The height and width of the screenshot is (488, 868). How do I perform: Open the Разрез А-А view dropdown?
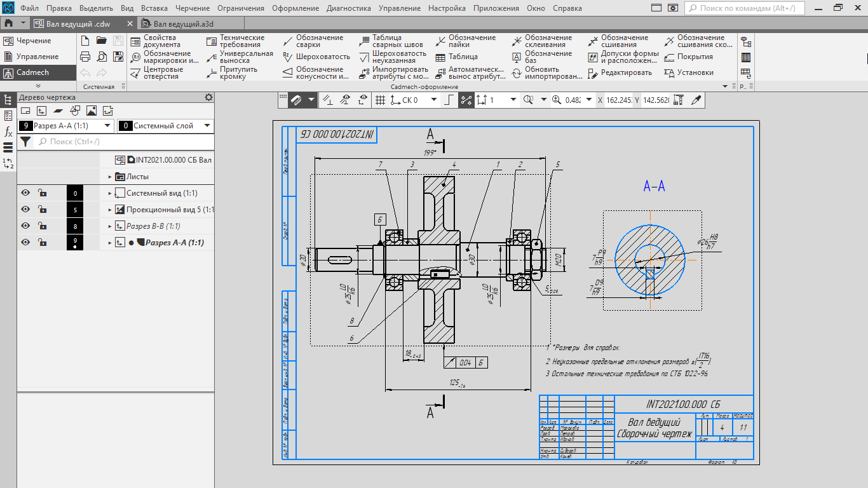(107, 126)
